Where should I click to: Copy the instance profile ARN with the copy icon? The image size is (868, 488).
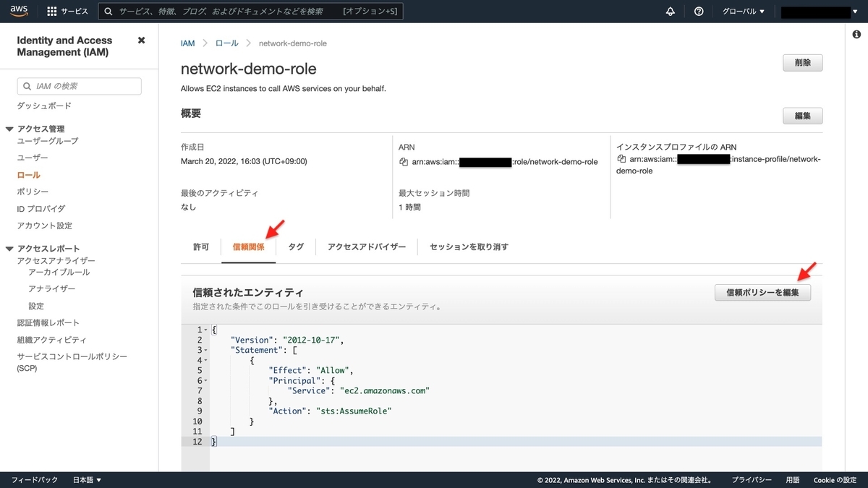click(621, 159)
